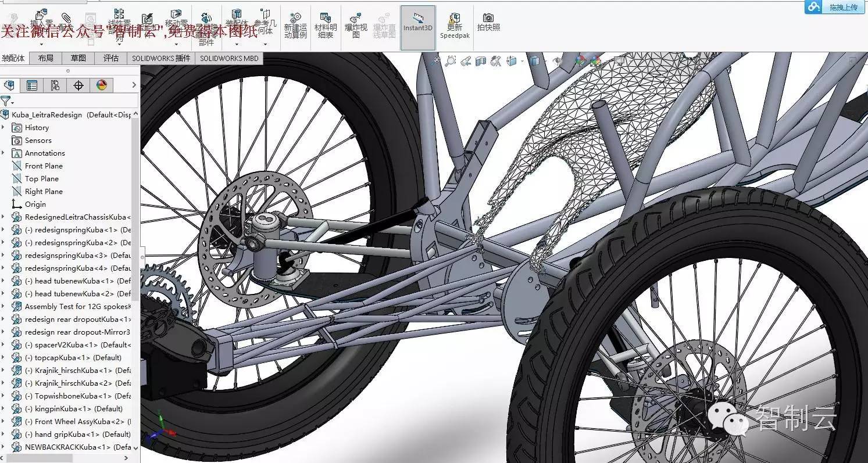Open the PropertyManager tab icon
Screen dimensions: 868x463
point(32,85)
